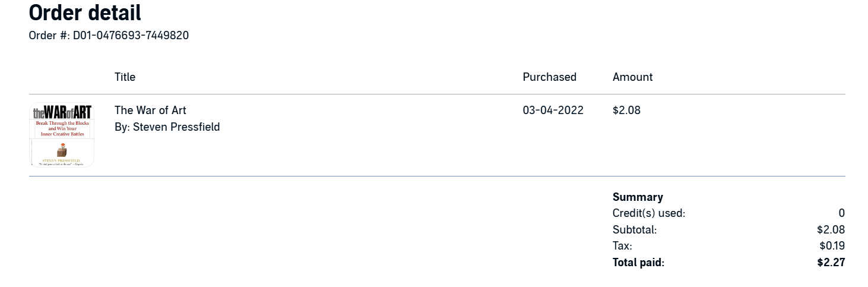Click the Total paid label

pyautogui.click(x=638, y=263)
